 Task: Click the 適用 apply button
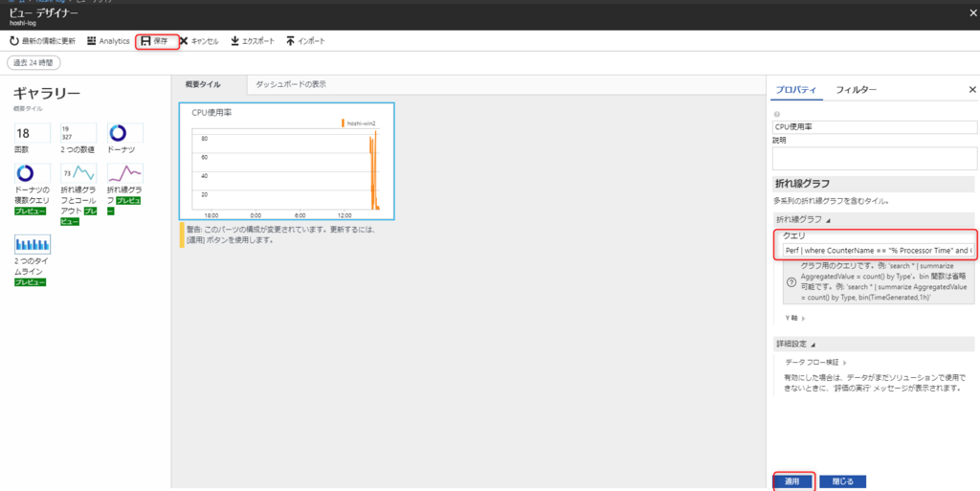[792, 481]
